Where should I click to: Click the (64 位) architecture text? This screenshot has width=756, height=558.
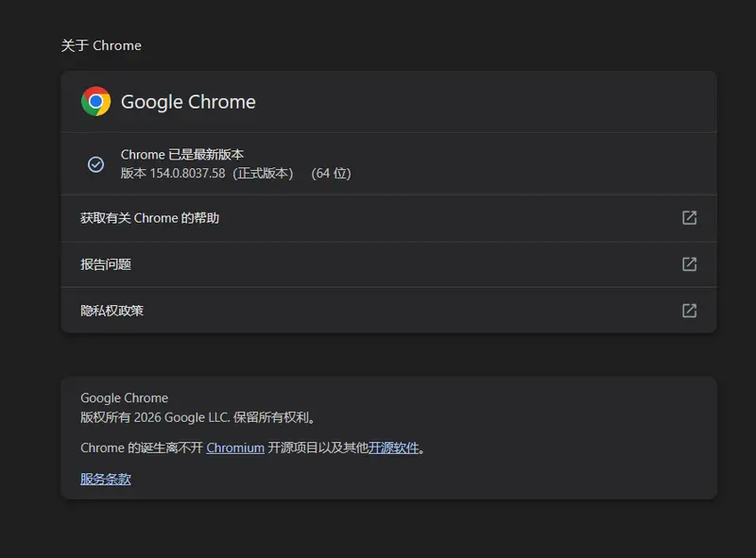(x=332, y=174)
